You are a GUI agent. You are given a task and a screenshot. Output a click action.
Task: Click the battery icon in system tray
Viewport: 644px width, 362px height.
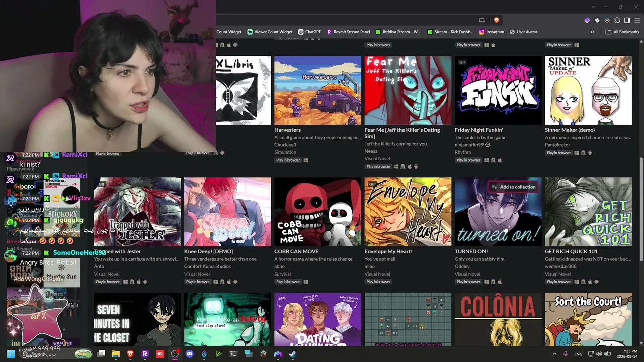tap(608, 354)
